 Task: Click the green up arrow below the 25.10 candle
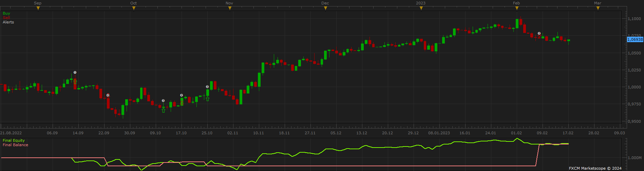point(207,99)
